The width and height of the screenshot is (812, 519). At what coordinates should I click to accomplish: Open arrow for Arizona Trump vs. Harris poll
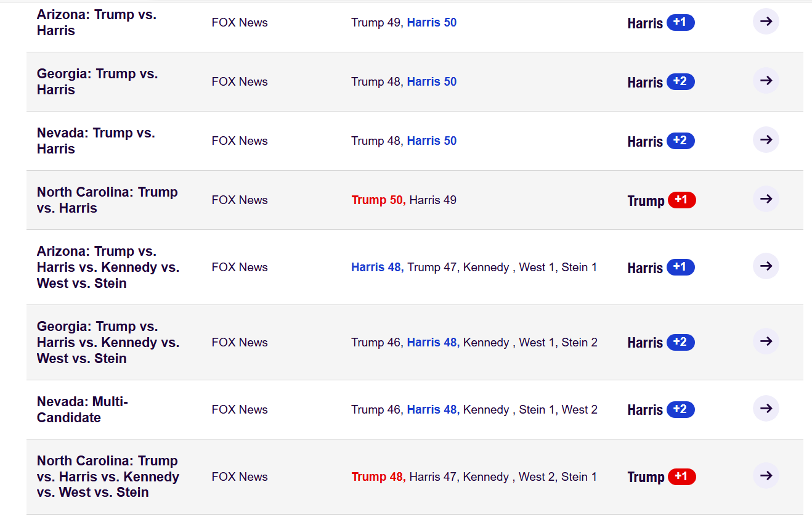(x=766, y=22)
